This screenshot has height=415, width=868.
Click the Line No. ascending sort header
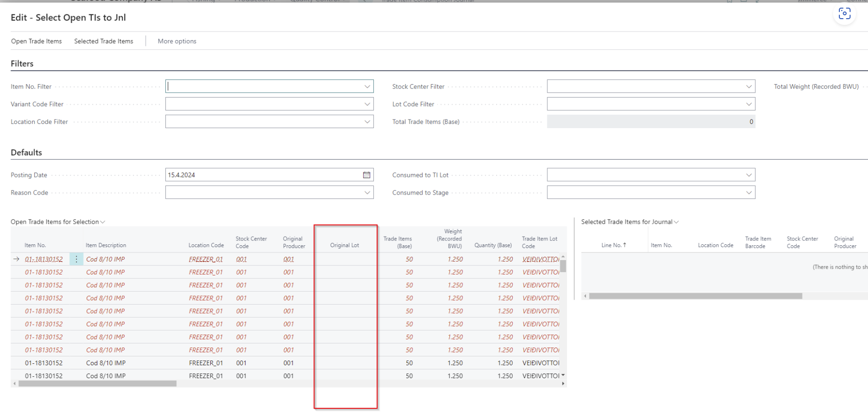[x=613, y=245]
